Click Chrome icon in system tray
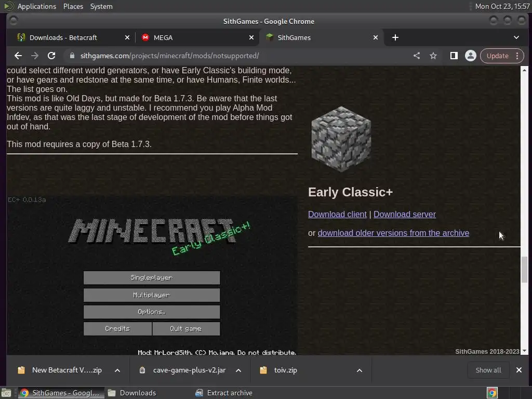Screen dimensions: 532x399 coord(492,393)
